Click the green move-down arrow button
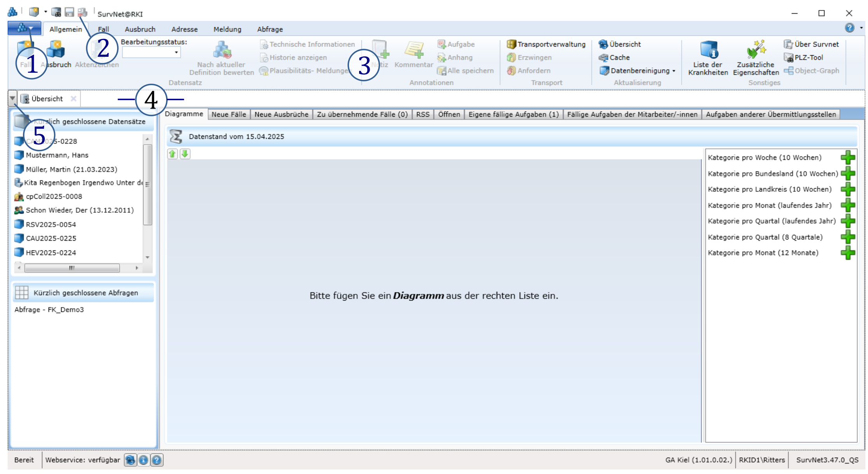Screen dimensions: 868x474 pyautogui.click(x=185, y=154)
